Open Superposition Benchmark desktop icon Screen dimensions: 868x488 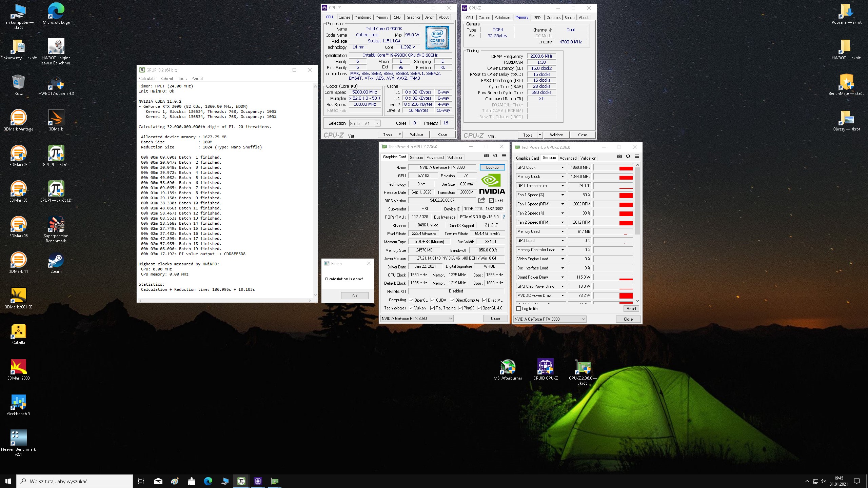(x=56, y=229)
